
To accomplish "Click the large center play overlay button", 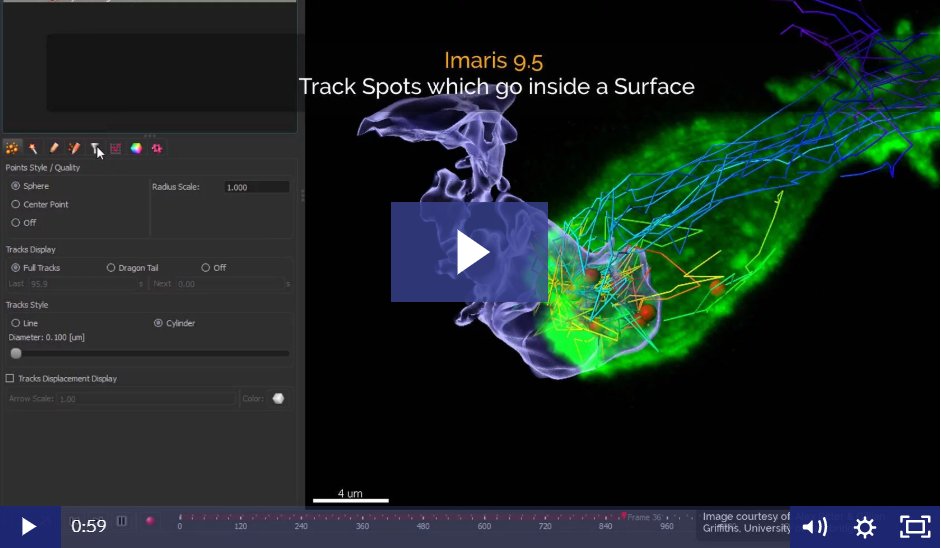I will [469, 252].
